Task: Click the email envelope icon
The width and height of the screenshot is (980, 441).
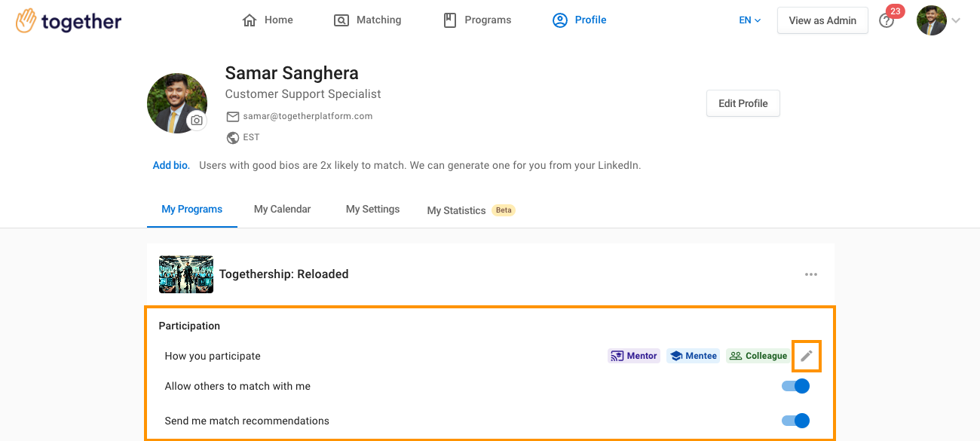Action: [x=233, y=116]
